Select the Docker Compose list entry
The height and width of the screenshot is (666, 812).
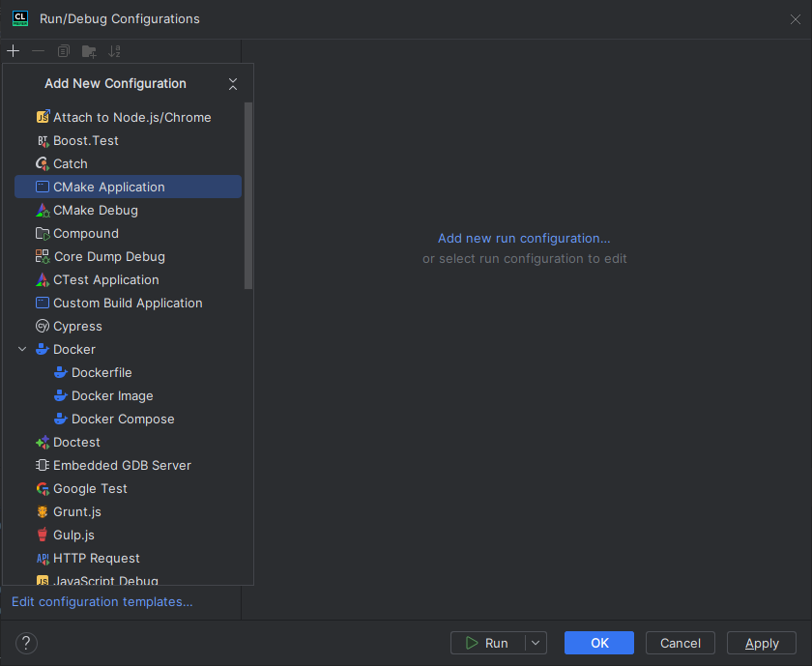128,419
